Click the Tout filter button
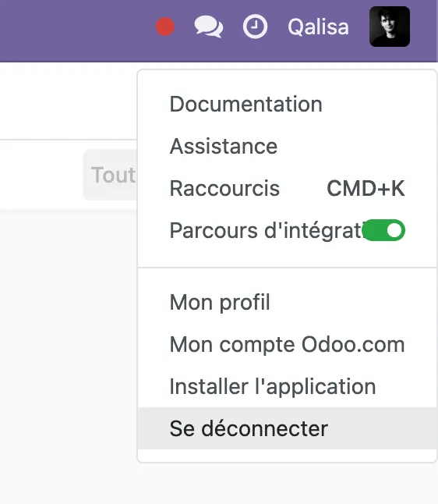Viewport: 438px width, 504px height. pos(110,175)
